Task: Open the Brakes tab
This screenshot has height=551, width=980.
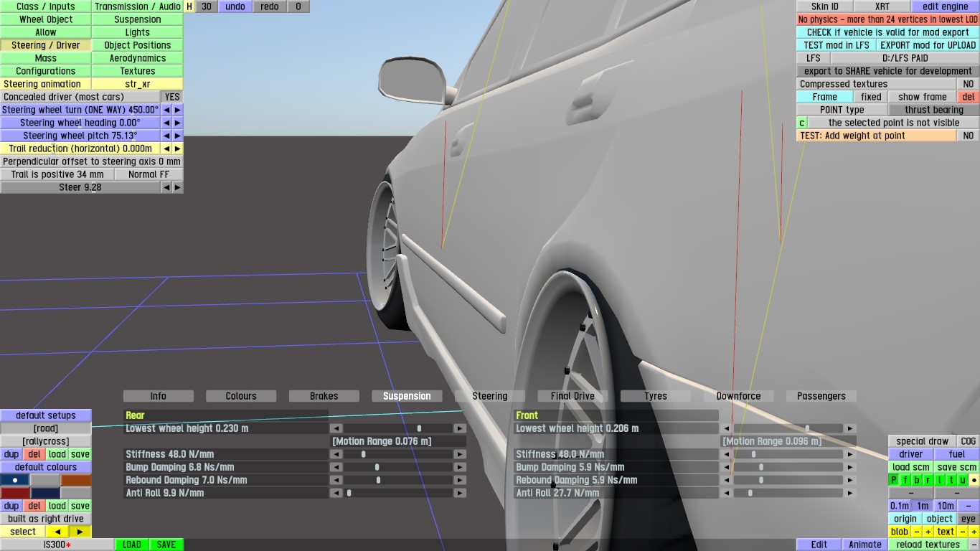Action: pos(324,396)
